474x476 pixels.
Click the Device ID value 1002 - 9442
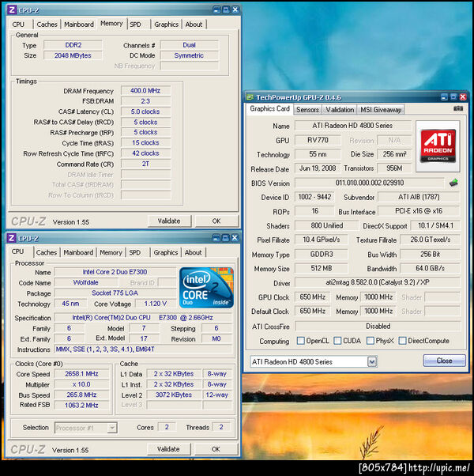tap(314, 197)
